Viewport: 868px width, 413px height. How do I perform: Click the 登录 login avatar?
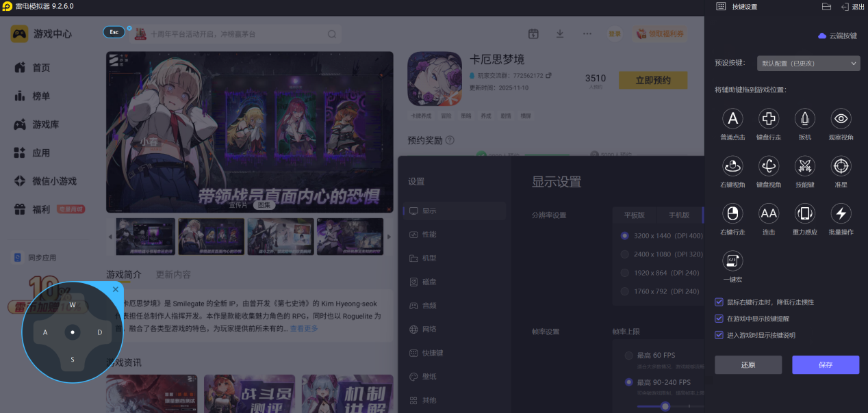[615, 34]
